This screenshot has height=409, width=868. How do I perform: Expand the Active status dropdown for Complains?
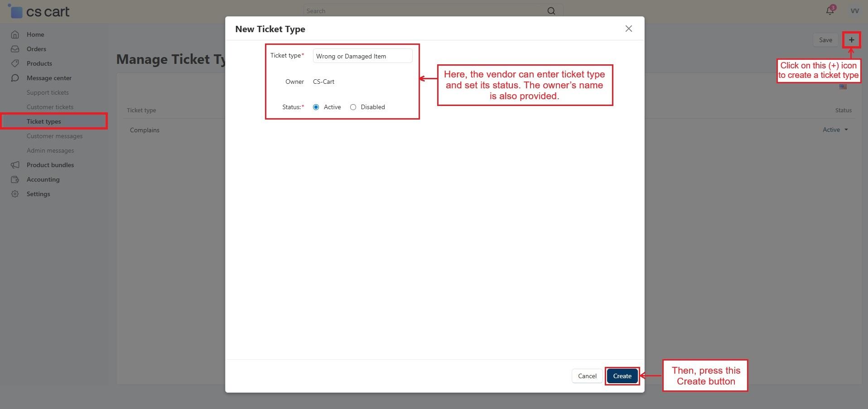tap(835, 130)
